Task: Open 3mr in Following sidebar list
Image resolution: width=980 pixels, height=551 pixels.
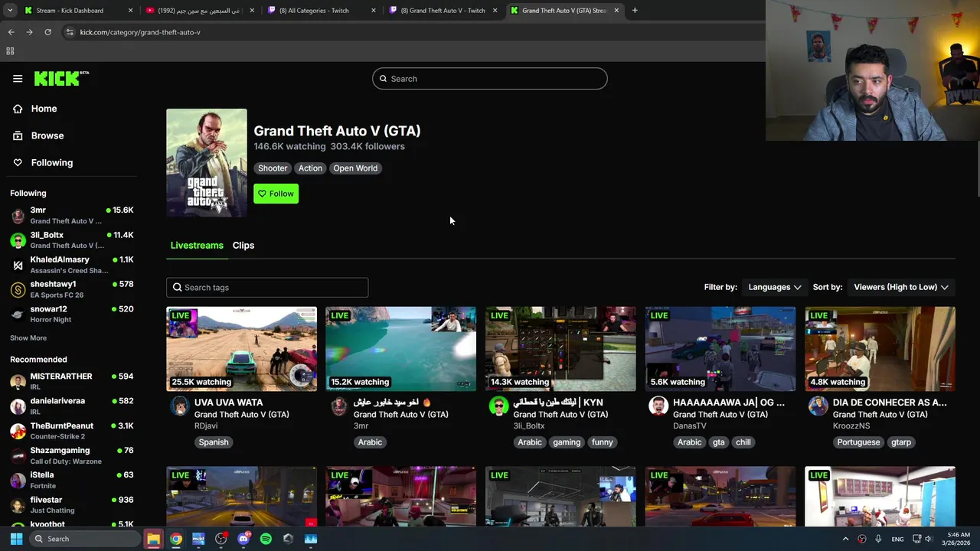Action: click(72, 215)
